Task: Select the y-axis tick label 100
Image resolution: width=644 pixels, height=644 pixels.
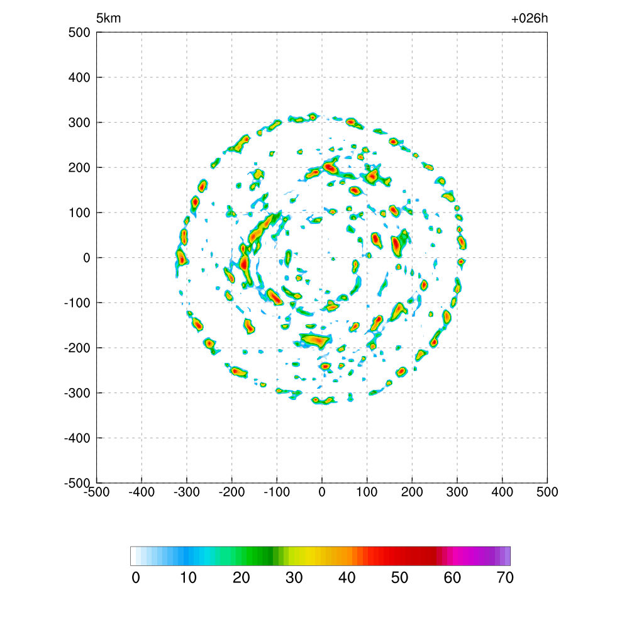Action: [79, 213]
